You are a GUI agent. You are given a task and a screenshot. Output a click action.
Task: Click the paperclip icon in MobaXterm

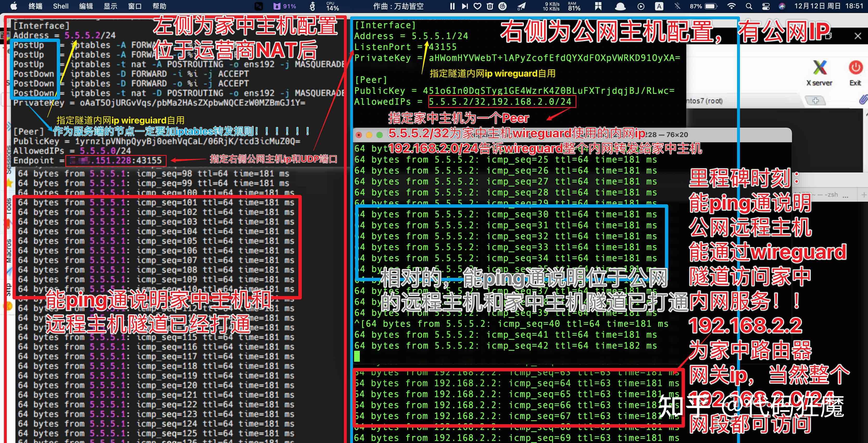click(x=863, y=100)
